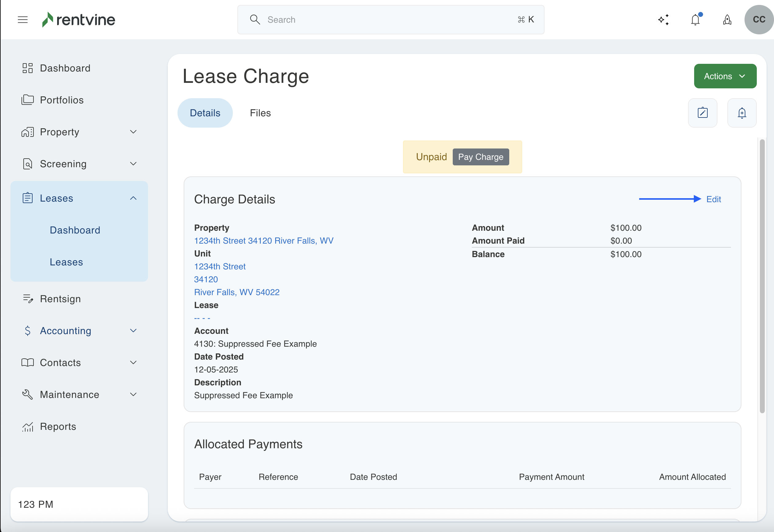Click the vertical scrollbar of the page
The width and height of the screenshot is (774, 532).
[762, 276]
